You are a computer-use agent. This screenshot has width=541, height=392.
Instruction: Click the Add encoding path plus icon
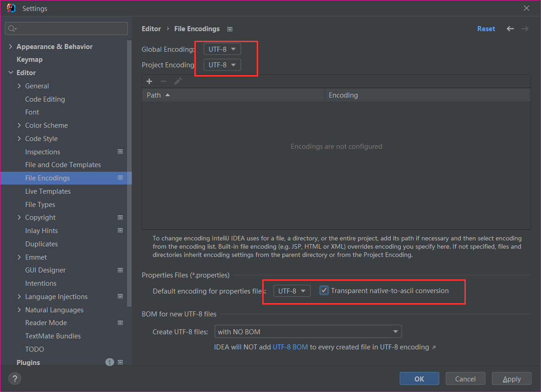tap(149, 82)
